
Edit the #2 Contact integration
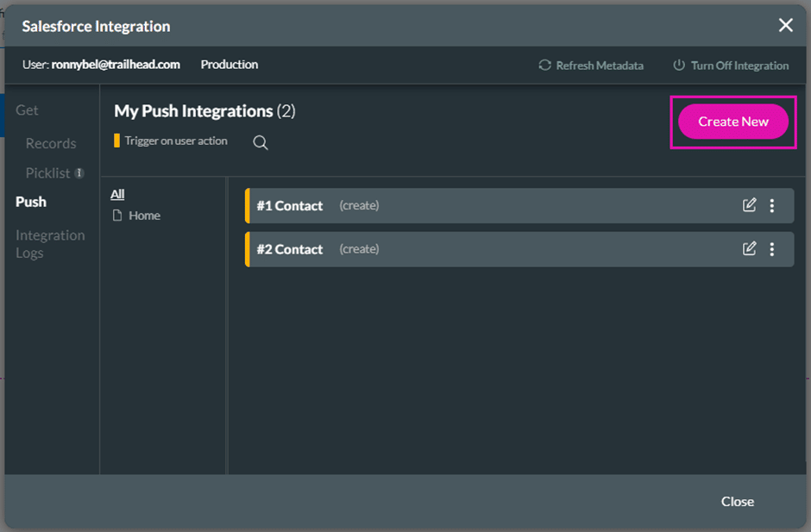pyautogui.click(x=749, y=248)
